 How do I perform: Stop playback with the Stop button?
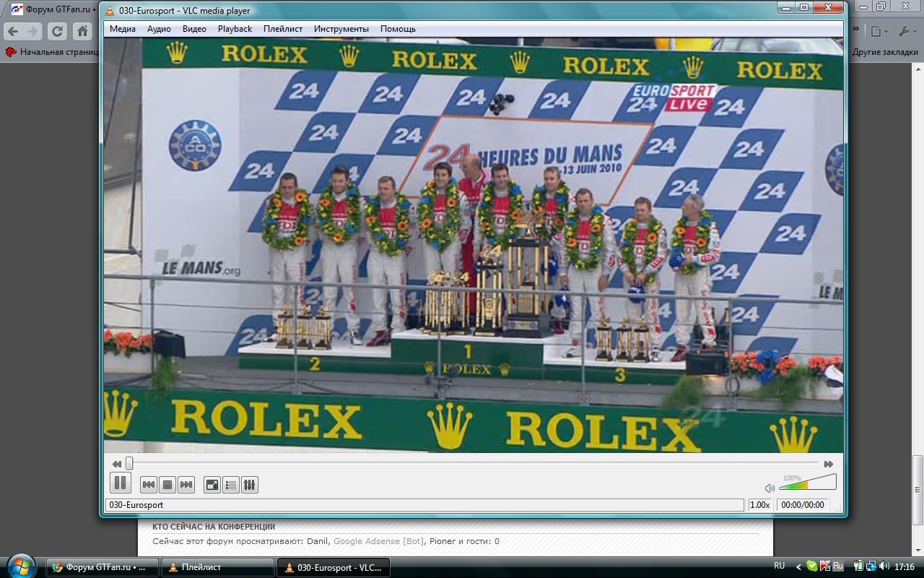pyautogui.click(x=167, y=485)
